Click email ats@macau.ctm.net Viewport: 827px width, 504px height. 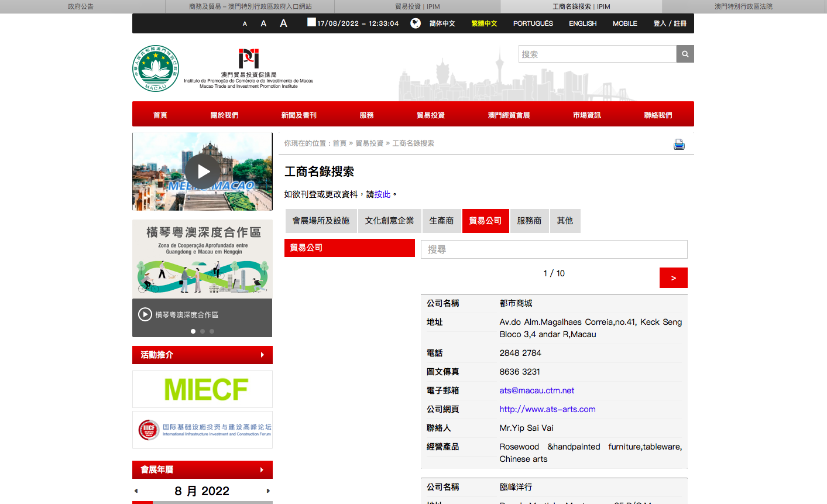click(x=537, y=390)
